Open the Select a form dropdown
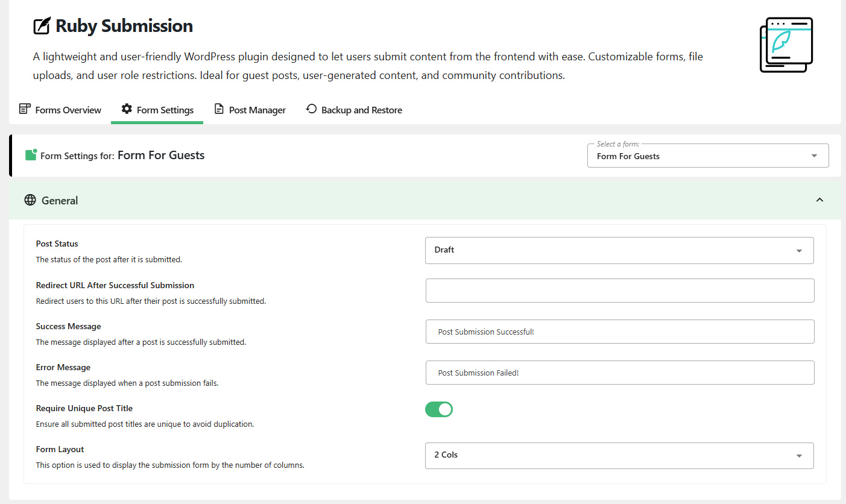 pos(708,156)
